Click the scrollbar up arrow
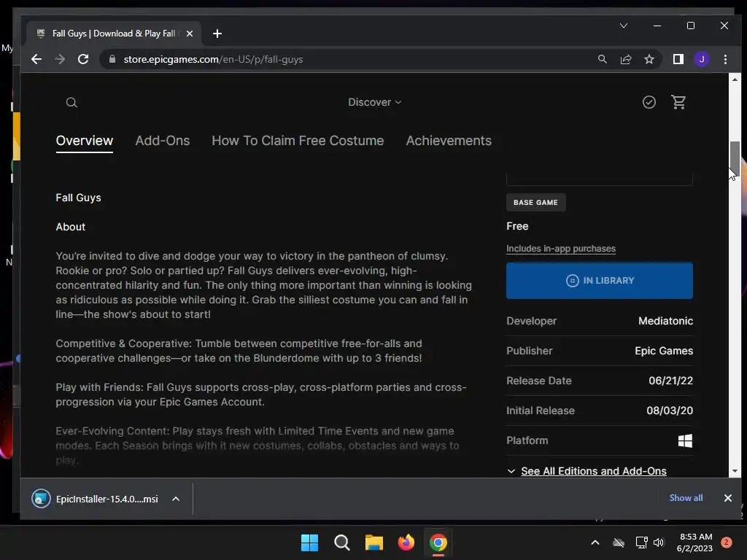This screenshot has width=747, height=560. click(x=735, y=79)
